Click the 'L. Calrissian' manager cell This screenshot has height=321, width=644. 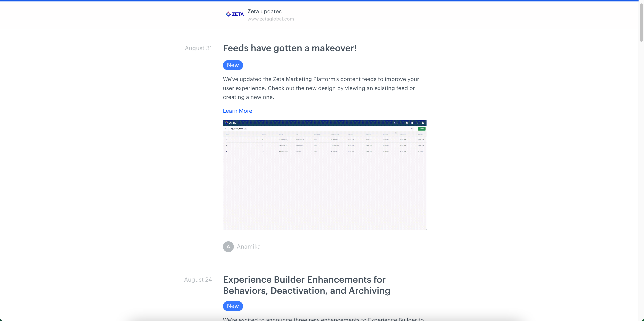pyautogui.click(x=335, y=146)
